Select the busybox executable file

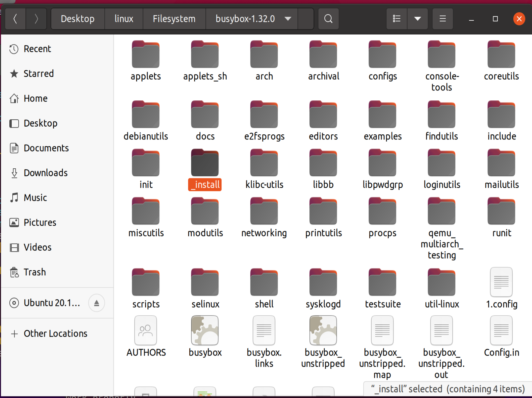pyautogui.click(x=205, y=337)
